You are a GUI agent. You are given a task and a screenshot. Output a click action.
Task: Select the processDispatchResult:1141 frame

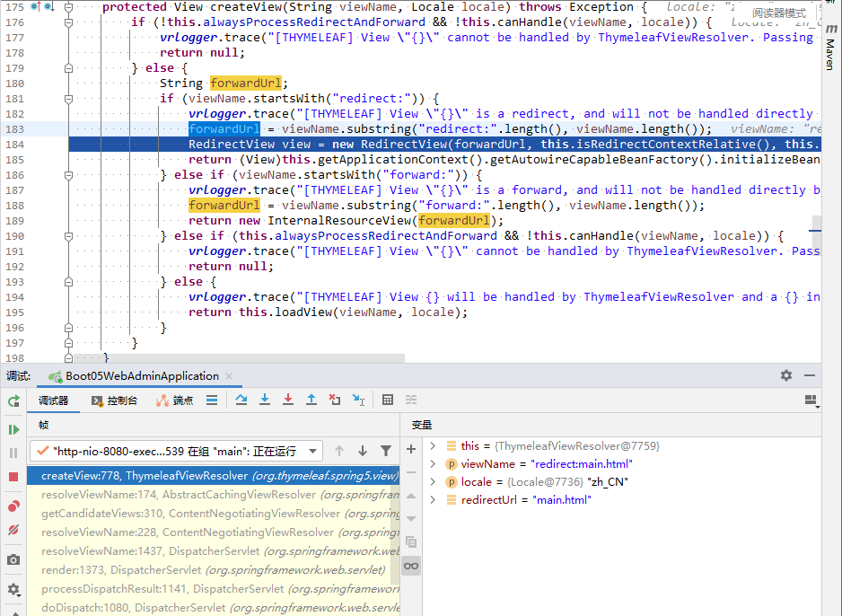point(213,588)
